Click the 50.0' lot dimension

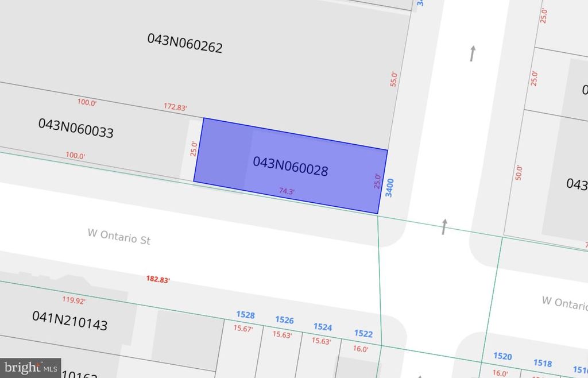click(519, 172)
